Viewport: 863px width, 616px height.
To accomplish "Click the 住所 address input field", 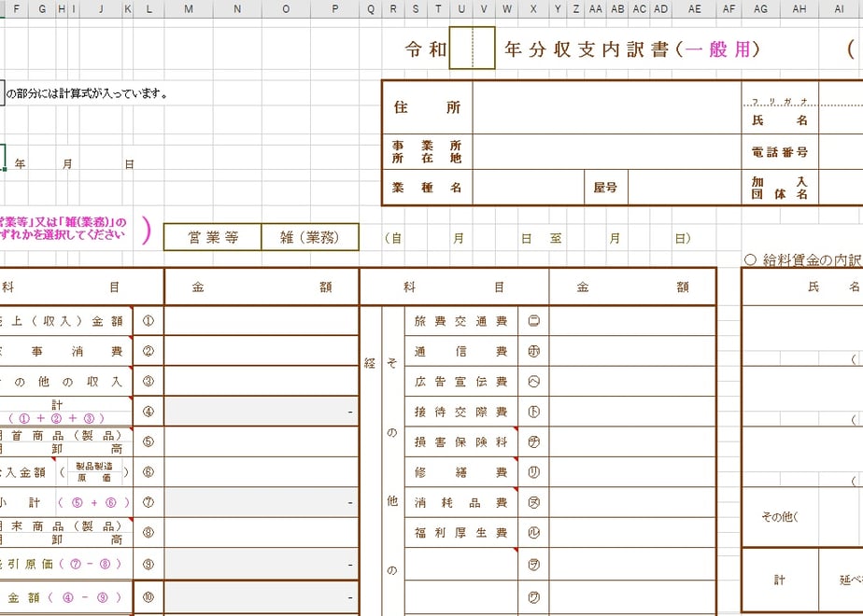I will click(x=607, y=107).
